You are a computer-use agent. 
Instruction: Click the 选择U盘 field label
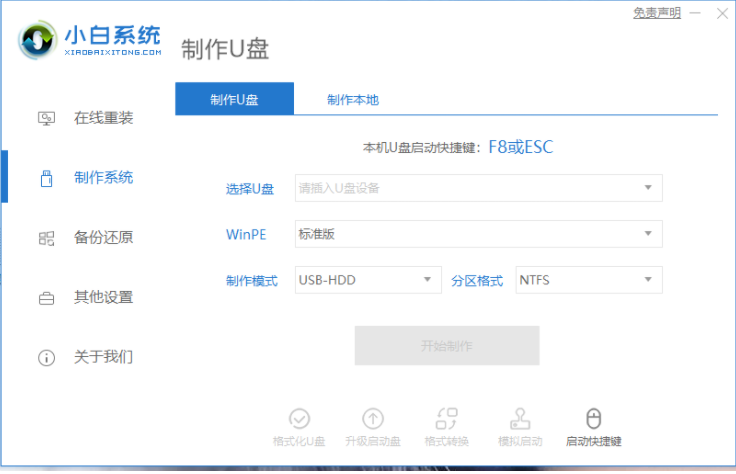coord(250,189)
